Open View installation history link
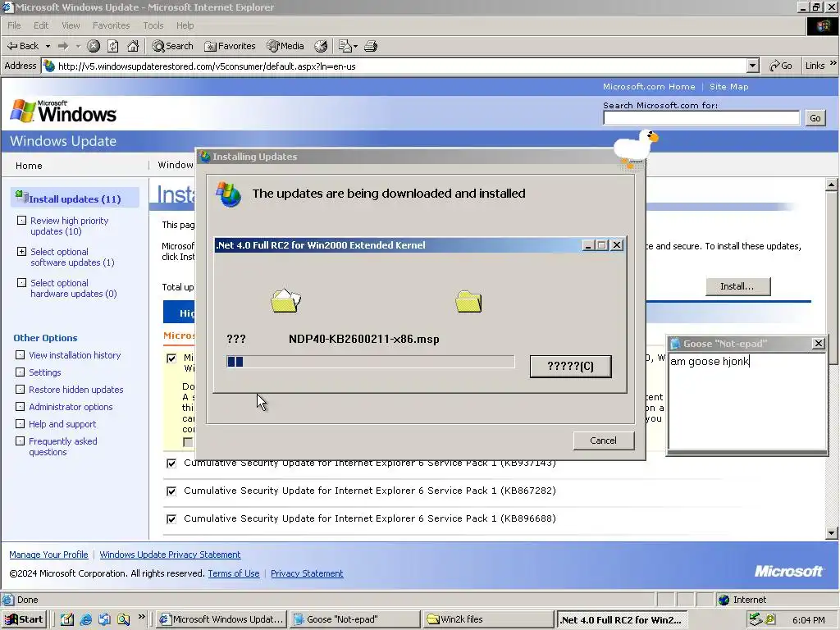The height and width of the screenshot is (630, 840). pyautogui.click(x=75, y=355)
